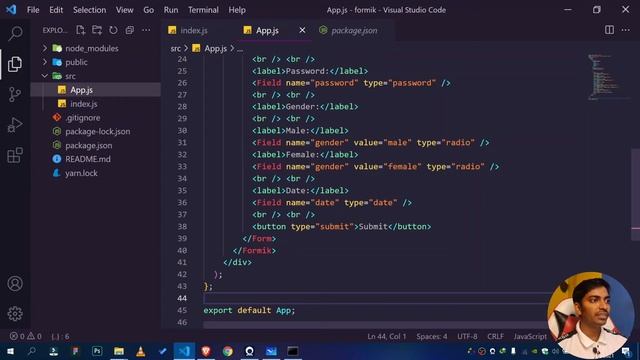Open the Help menu
Screen dimensions: 640x360
point(237,10)
